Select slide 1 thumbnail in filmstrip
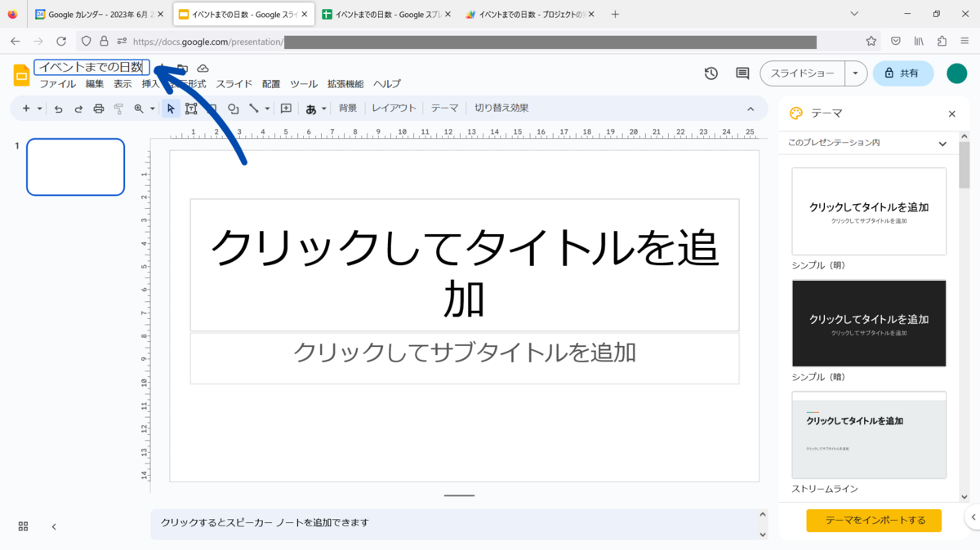This screenshot has height=550, width=980. [x=75, y=167]
